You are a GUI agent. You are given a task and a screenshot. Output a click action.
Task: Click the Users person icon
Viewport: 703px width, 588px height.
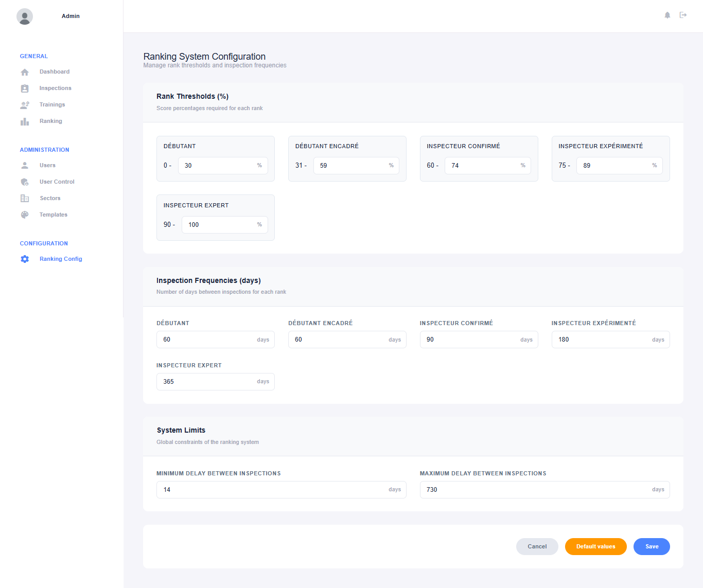pos(25,166)
